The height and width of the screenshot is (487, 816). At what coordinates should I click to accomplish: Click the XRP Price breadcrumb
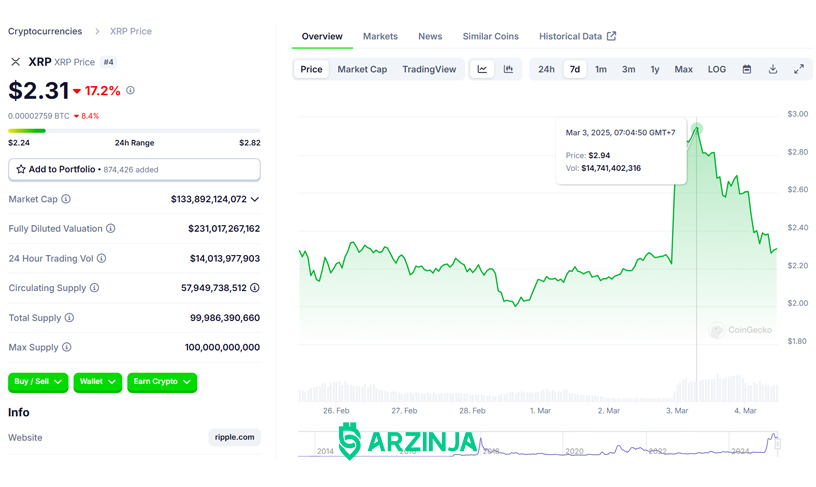(x=131, y=31)
